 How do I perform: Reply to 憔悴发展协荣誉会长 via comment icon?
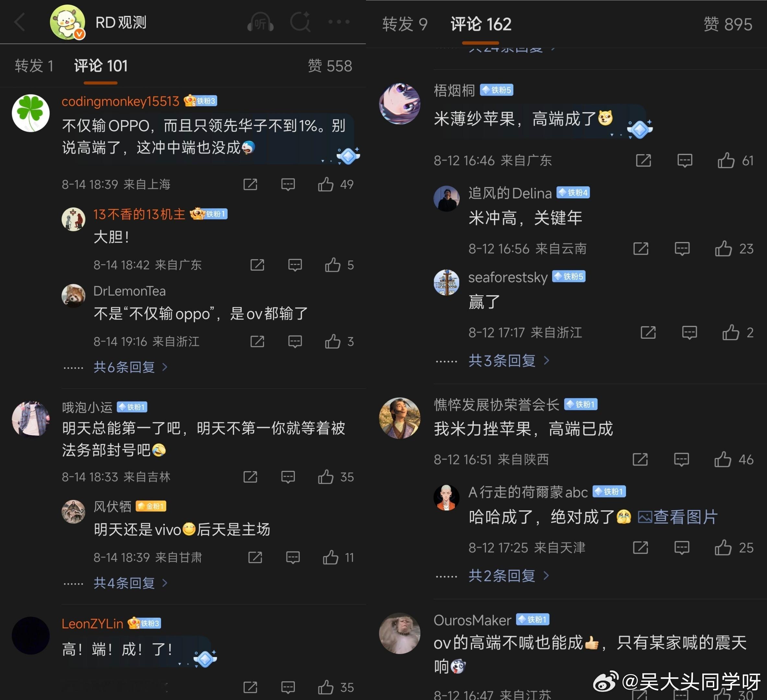pyautogui.click(x=681, y=460)
